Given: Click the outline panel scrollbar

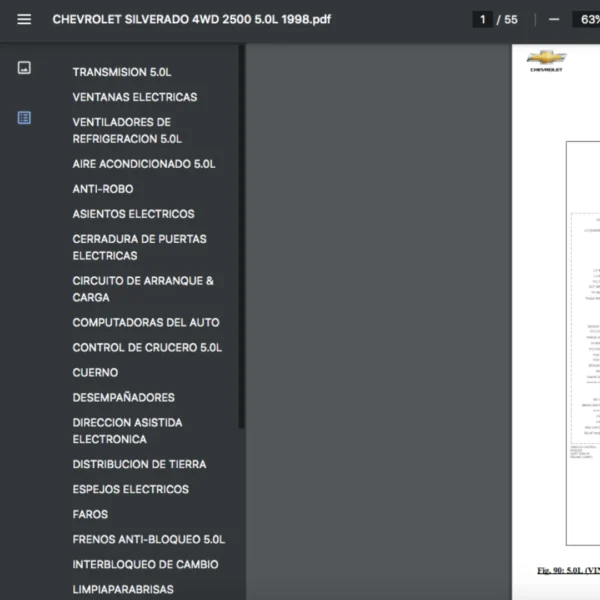Looking at the screenshot, I should click(x=241, y=236).
